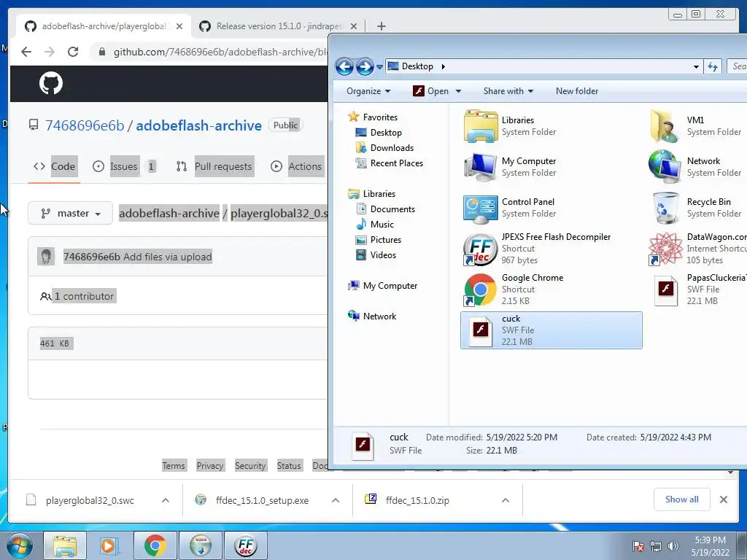Open the Organize menu in Explorer
The height and width of the screenshot is (560, 747).
[x=368, y=91]
